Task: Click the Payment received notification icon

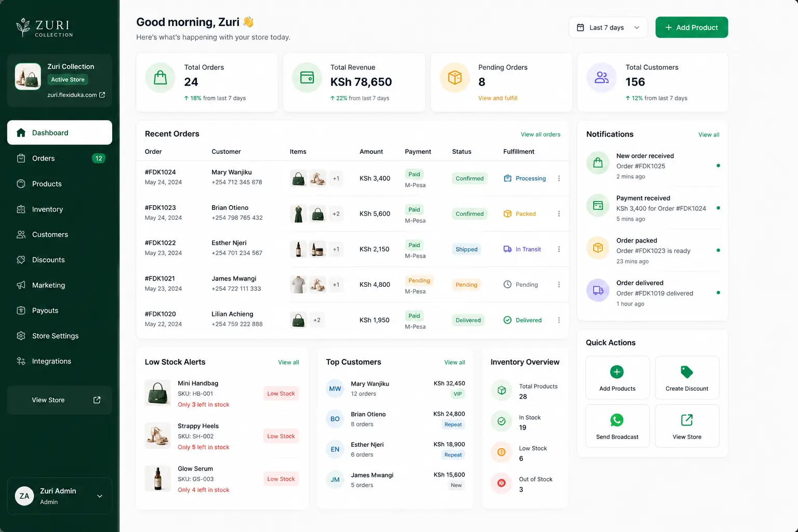Action: [598, 205]
